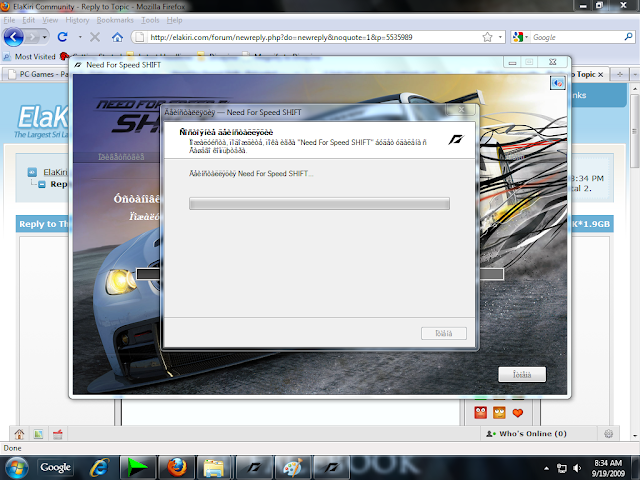Viewport: 640px width, 480px height.
Task: Switch to Paint on the taskbar
Action: point(293,467)
